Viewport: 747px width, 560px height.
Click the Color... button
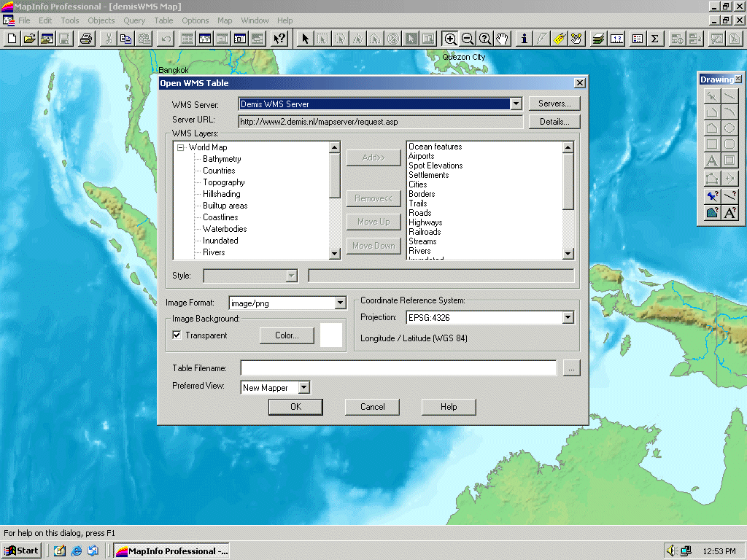[x=287, y=335]
